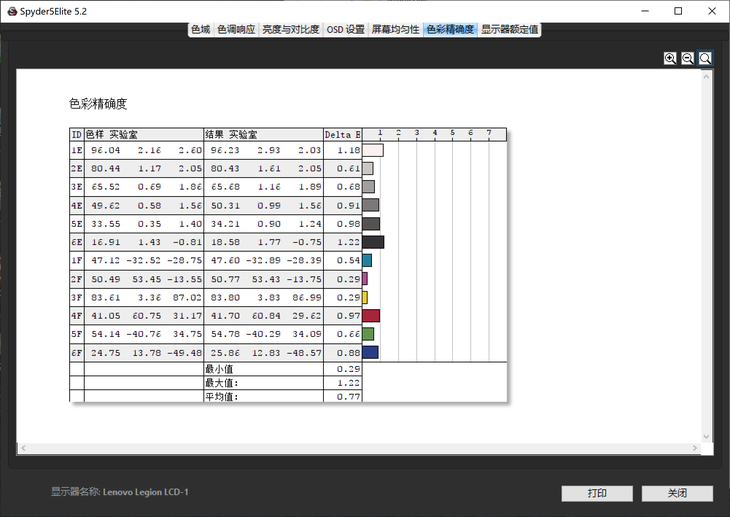Click the 6E black color bar
Screen dimensions: 730x517
point(373,242)
